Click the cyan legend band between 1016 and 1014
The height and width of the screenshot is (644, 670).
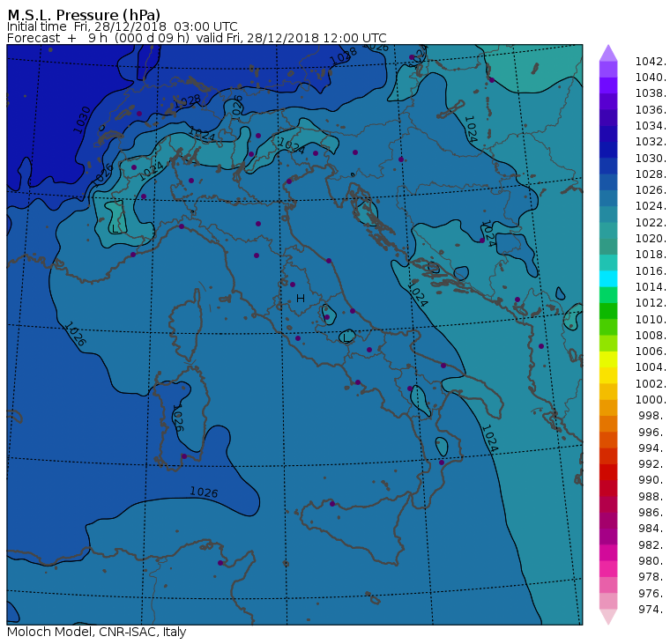point(608,279)
